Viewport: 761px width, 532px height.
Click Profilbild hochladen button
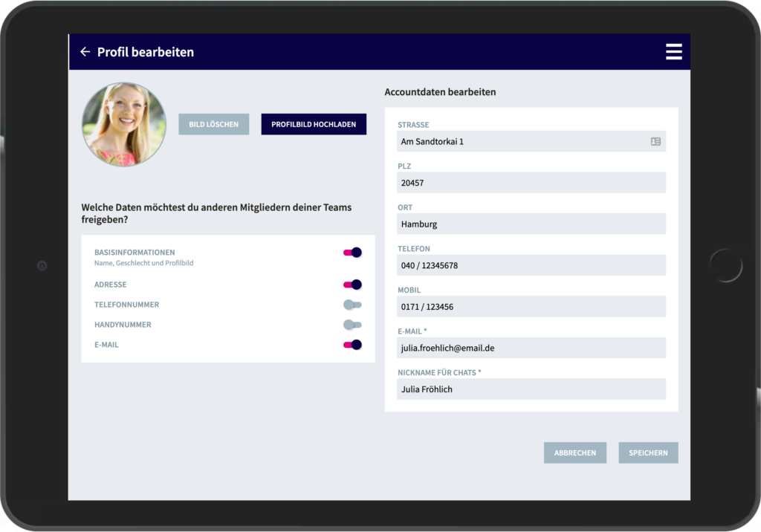click(314, 124)
